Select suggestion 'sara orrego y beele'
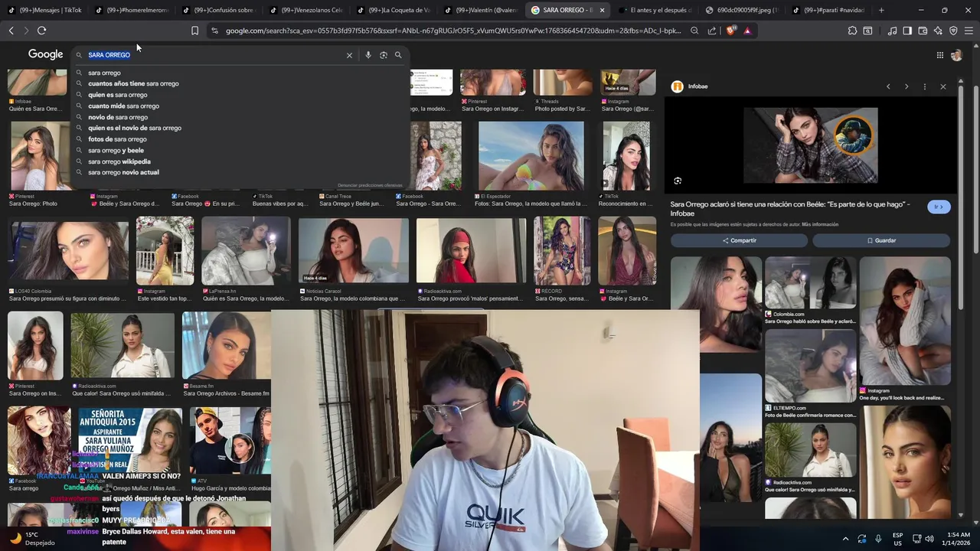Screen dimensions: 980x551 click(x=116, y=151)
